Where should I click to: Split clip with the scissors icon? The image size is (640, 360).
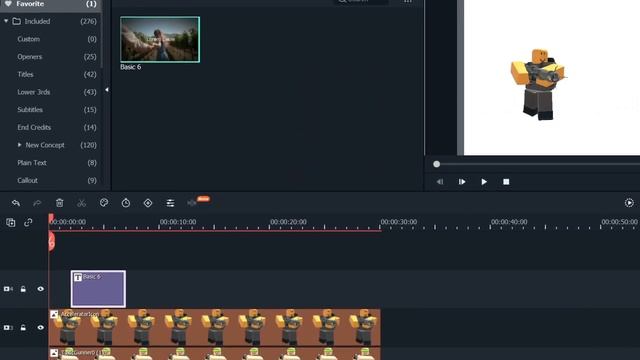tap(82, 203)
